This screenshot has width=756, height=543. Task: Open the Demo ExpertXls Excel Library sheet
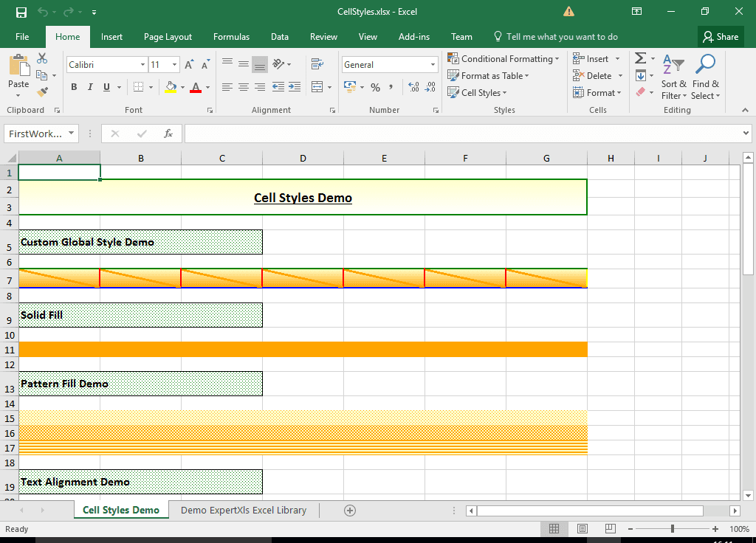[244, 511]
